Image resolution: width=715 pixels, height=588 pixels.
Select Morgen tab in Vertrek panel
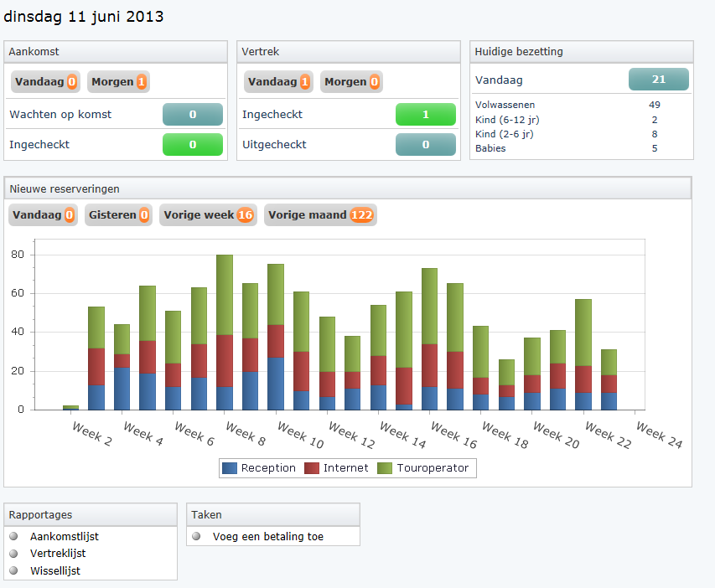coord(351,82)
